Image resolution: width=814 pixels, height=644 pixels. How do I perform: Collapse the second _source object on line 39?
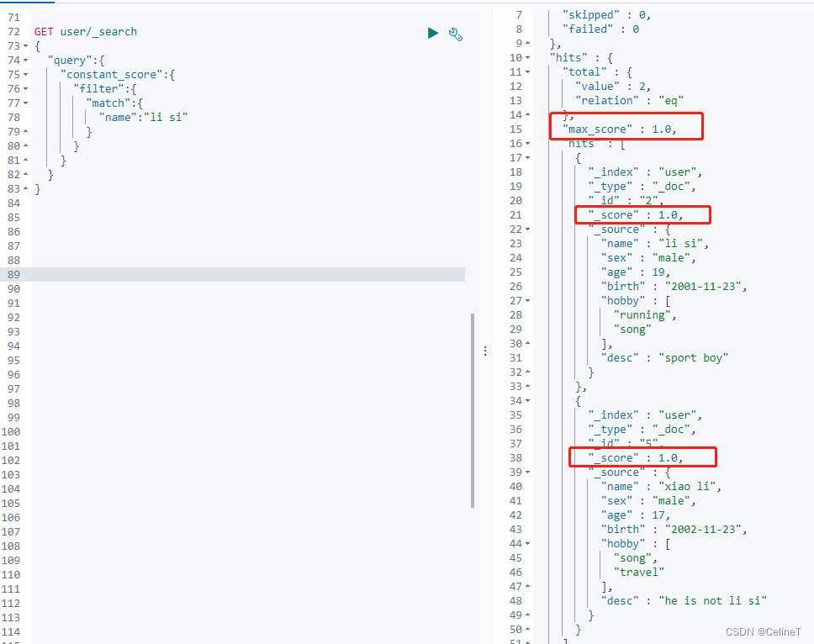point(529,472)
